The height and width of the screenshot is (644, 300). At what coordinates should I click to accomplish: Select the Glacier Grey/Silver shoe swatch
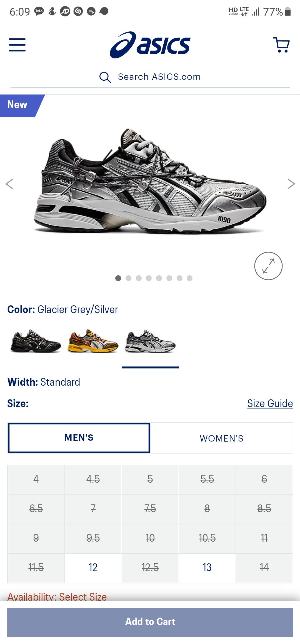(150, 341)
